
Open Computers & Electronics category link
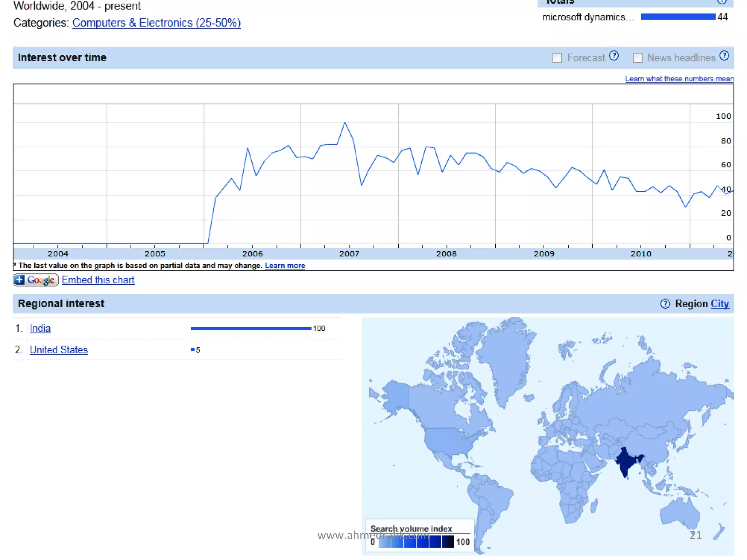(x=156, y=23)
